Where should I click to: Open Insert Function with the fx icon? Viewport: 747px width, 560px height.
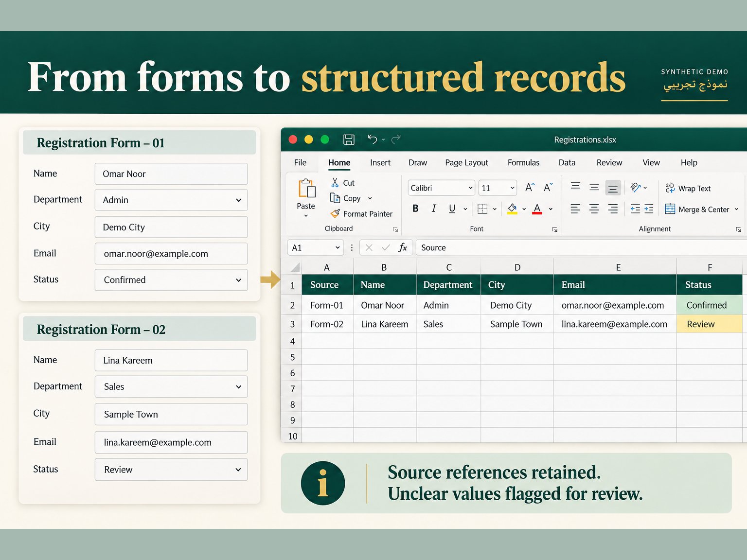[403, 247]
